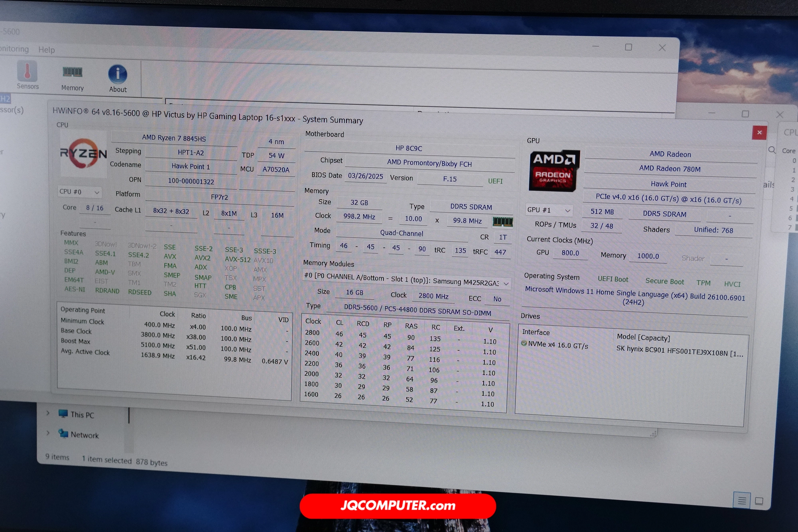This screenshot has height=532, width=798.
Task: Open the About info icon
Action: tap(118, 75)
